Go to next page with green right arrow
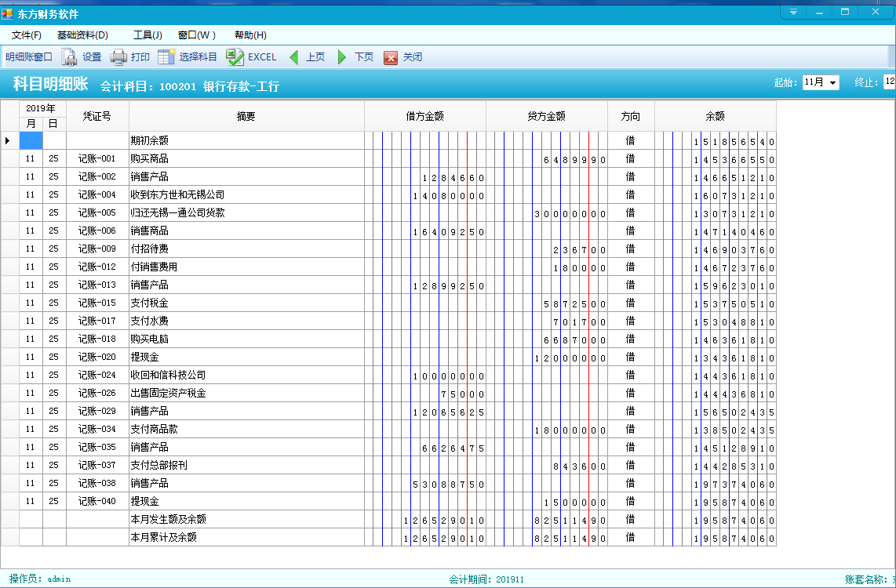This screenshot has width=896, height=588. point(342,57)
